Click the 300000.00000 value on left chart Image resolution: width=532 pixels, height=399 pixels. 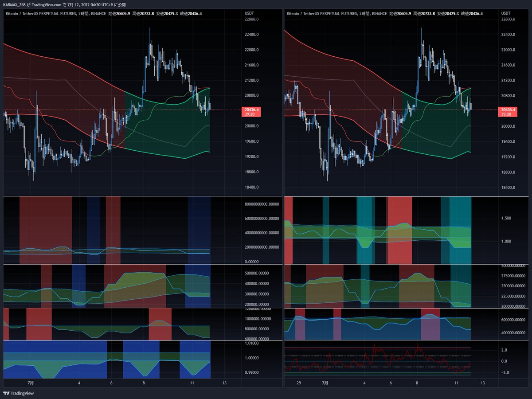257,294
